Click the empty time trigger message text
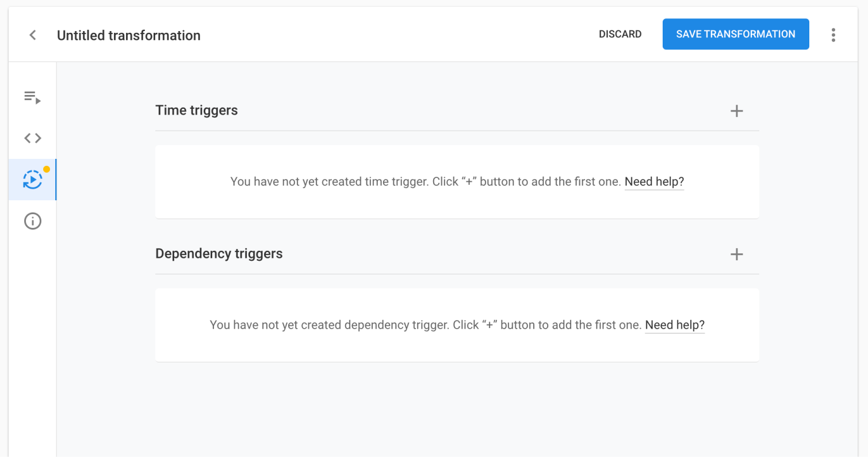 coord(426,182)
